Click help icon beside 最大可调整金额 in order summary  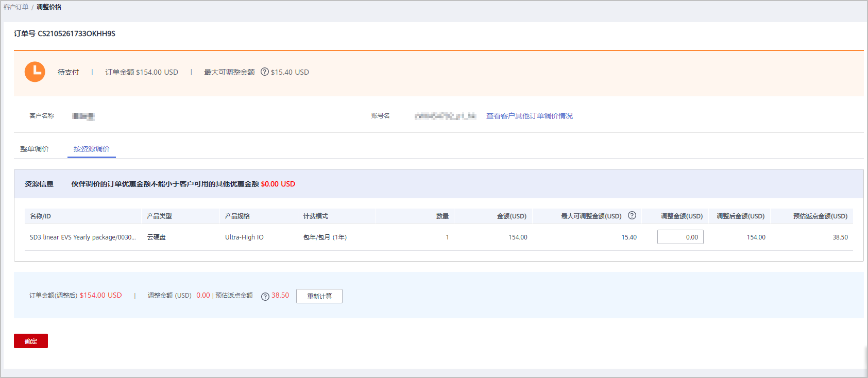tap(265, 72)
